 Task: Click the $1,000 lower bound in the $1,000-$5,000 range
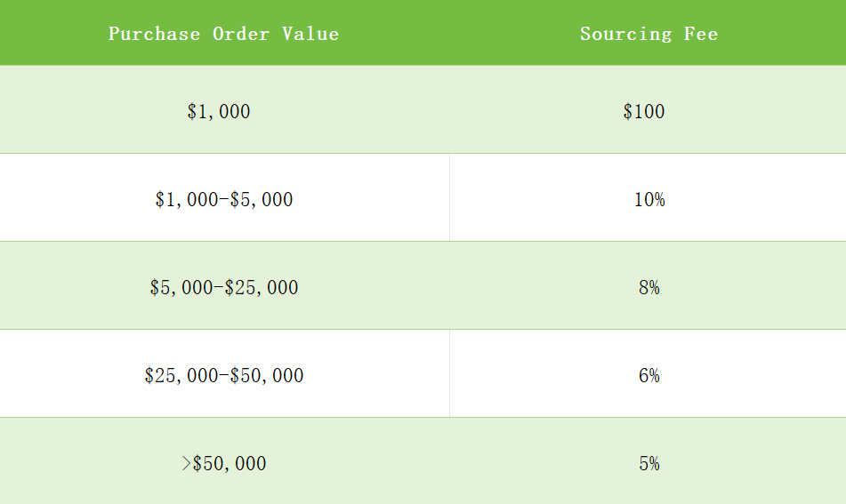(185, 200)
